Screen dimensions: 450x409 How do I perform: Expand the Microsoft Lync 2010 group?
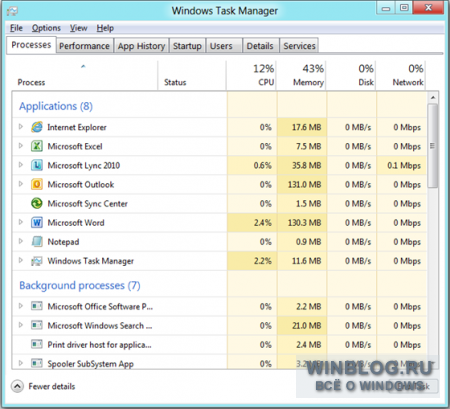click(21, 165)
